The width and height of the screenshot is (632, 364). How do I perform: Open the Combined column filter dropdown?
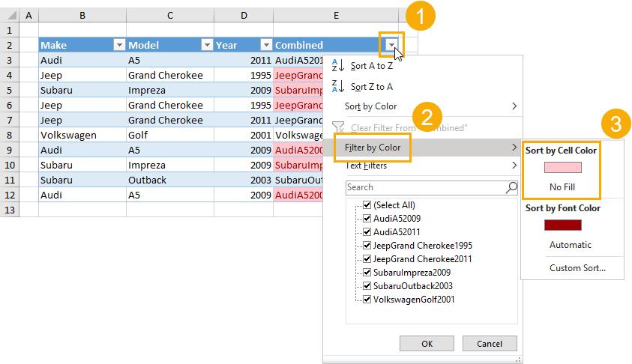[x=391, y=45]
